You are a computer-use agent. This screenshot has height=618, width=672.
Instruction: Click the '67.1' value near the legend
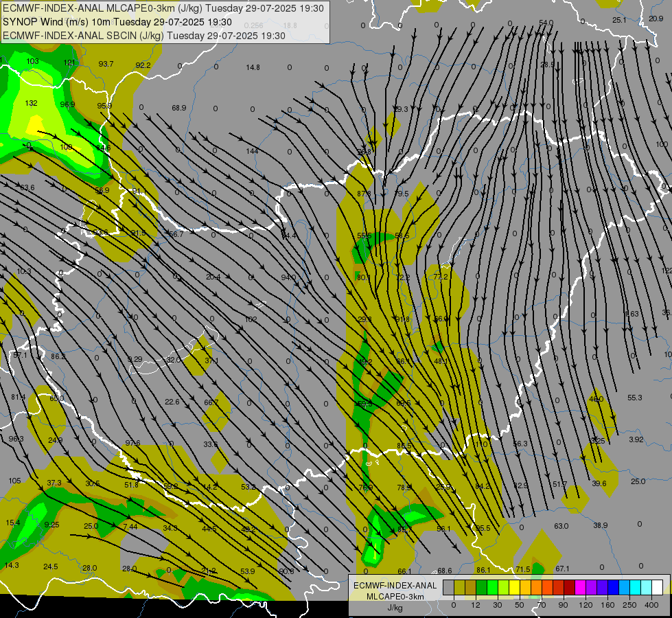pos(562,569)
